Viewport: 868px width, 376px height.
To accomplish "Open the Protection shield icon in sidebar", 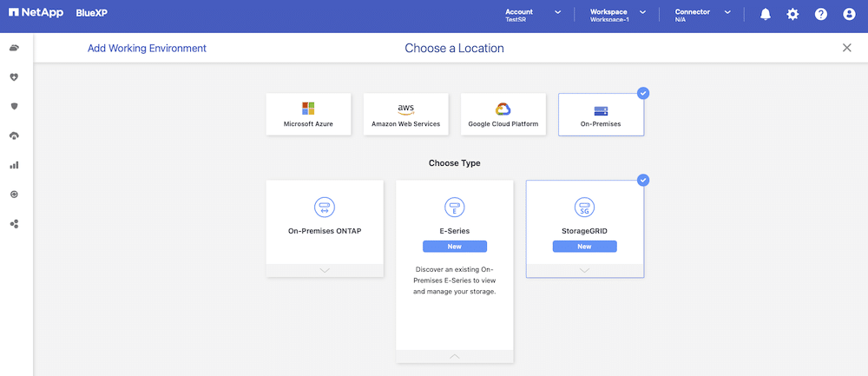I will pyautogui.click(x=15, y=106).
